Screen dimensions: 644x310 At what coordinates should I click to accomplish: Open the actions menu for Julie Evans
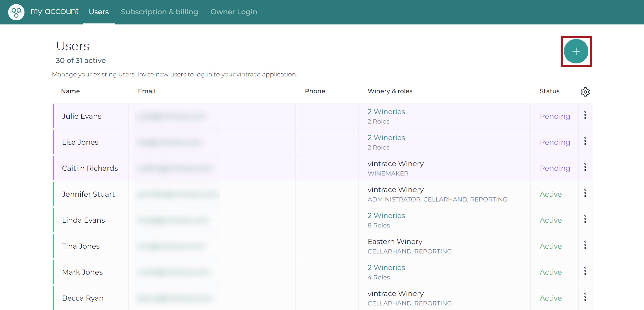585,115
